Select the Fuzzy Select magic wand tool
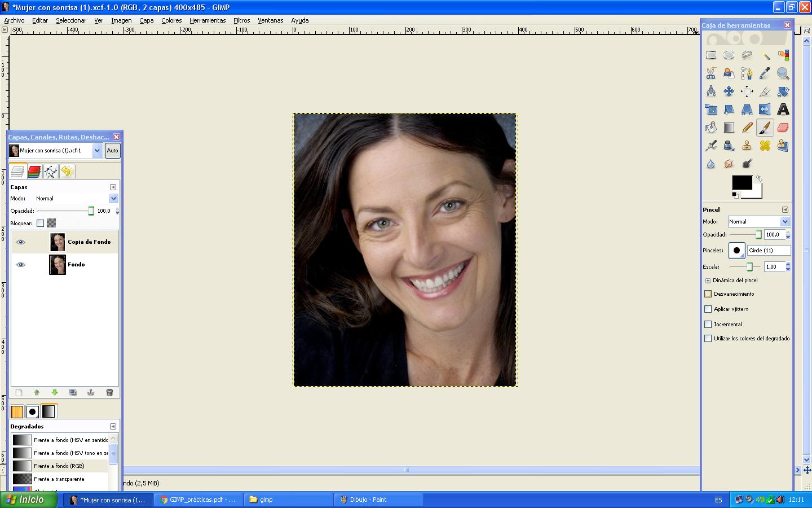This screenshot has height=508, width=812. point(765,55)
